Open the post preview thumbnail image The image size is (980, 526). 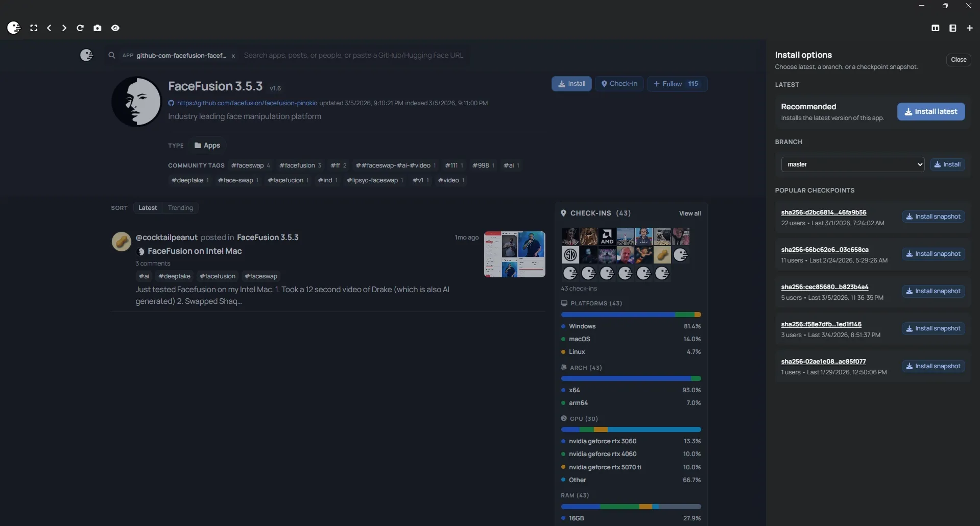coord(514,254)
